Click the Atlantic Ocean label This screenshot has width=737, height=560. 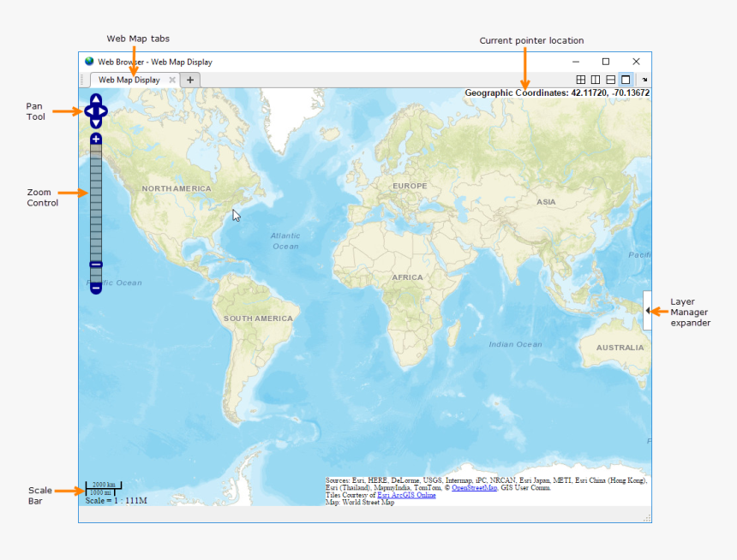[285, 241]
